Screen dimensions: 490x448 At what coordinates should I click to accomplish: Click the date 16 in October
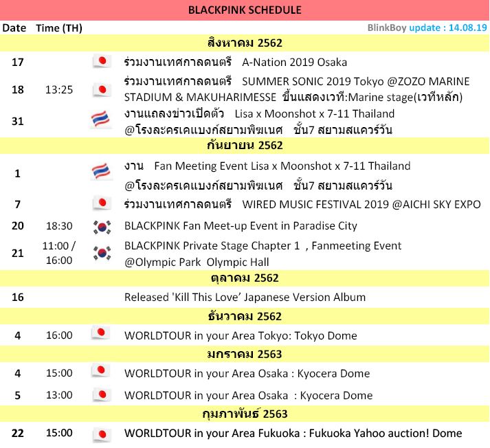point(17,297)
